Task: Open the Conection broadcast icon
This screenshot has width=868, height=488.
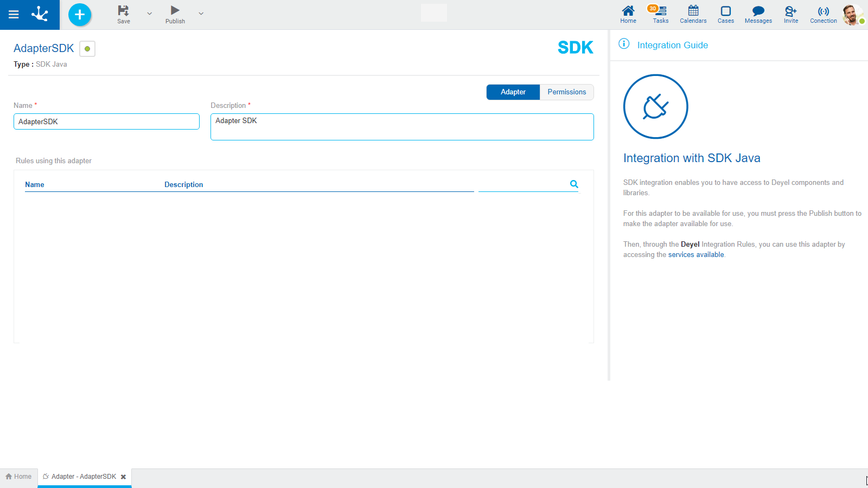Action: 824,14
